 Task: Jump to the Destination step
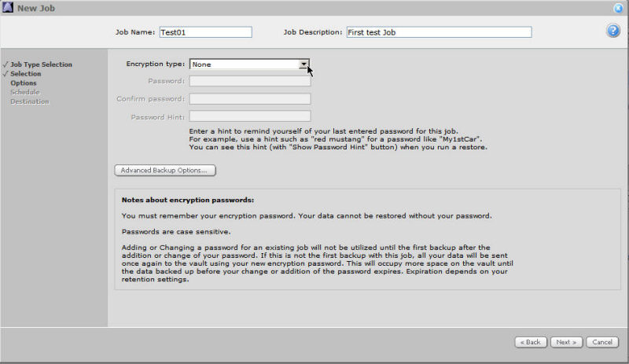click(x=30, y=101)
